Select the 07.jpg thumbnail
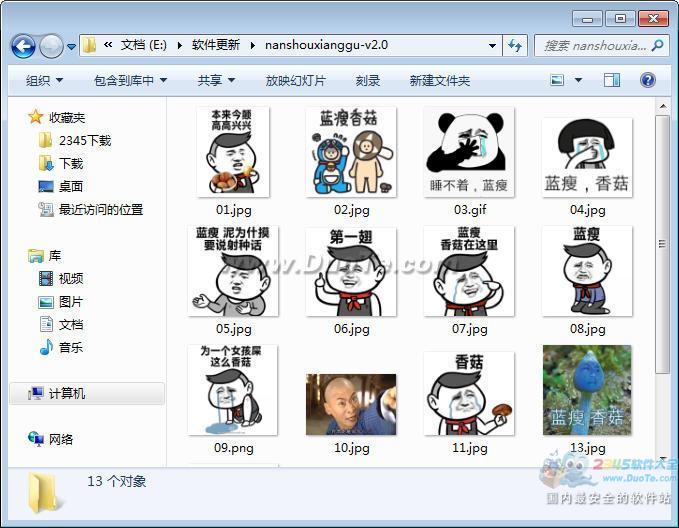 click(x=469, y=271)
